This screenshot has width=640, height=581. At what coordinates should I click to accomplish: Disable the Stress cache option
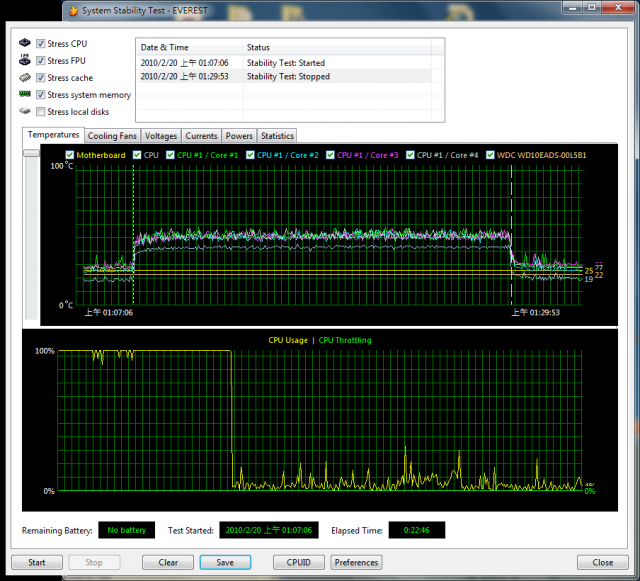click(x=40, y=78)
